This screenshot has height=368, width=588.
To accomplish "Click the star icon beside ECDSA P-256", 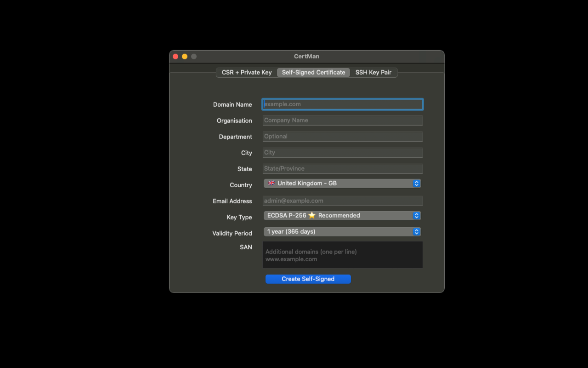I will [312, 215].
